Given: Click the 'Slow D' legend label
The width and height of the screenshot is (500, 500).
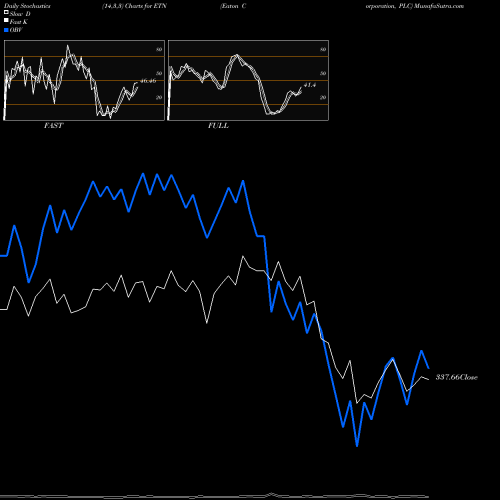Looking at the screenshot, I should click(x=20, y=14).
